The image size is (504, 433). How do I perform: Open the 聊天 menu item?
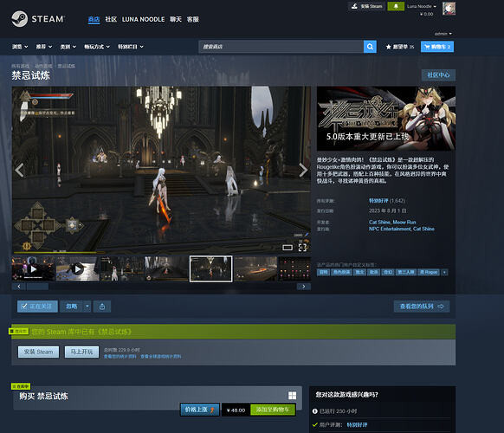176,19
